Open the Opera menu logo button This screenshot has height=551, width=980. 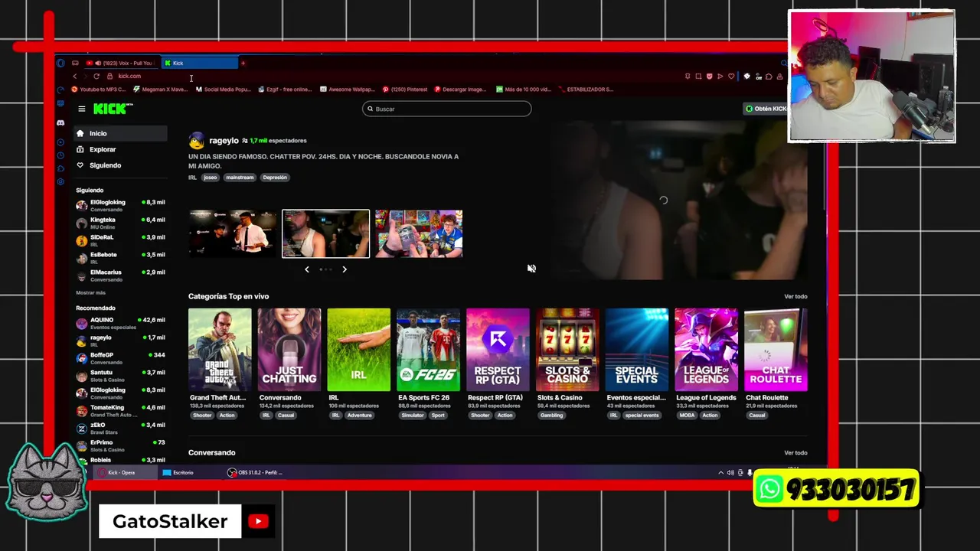[x=60, y=63]
